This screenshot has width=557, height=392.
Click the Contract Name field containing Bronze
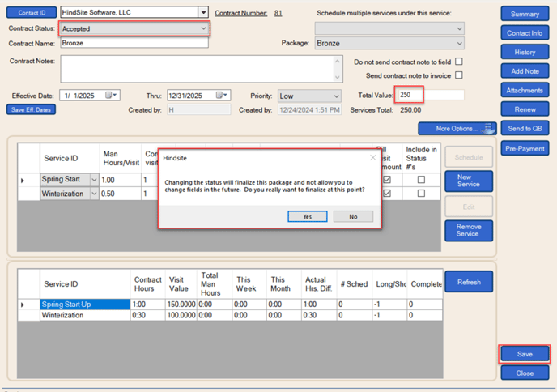click(134, 43)
